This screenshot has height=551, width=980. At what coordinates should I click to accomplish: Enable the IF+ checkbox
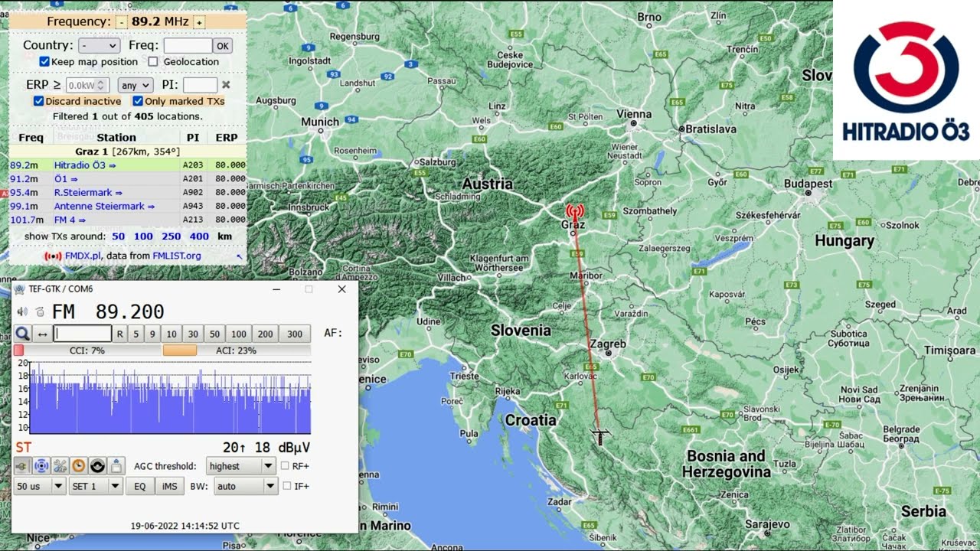tap(287, 486)
